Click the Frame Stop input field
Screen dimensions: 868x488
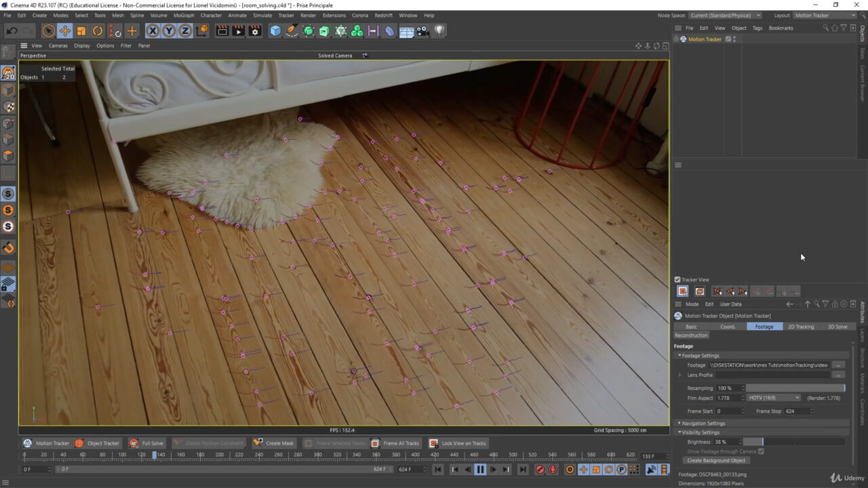pos(796,411)
